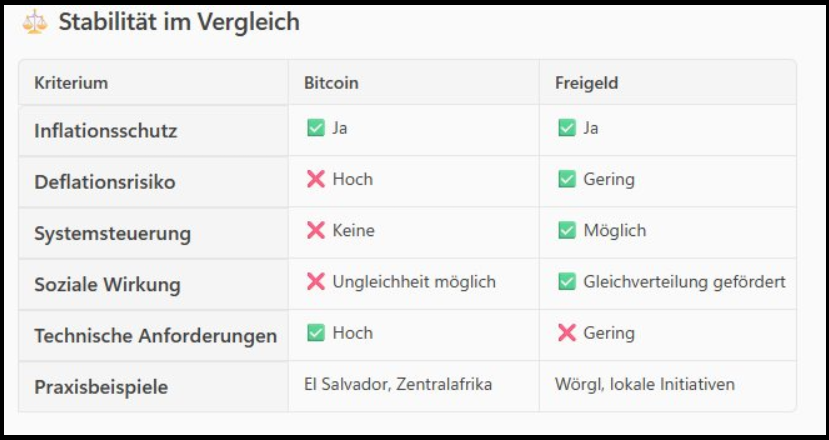Viewport: 829px width, 440px height.
Task: Click the green check beside Gleichverteilung gefördert
Action: pos(567,282)
